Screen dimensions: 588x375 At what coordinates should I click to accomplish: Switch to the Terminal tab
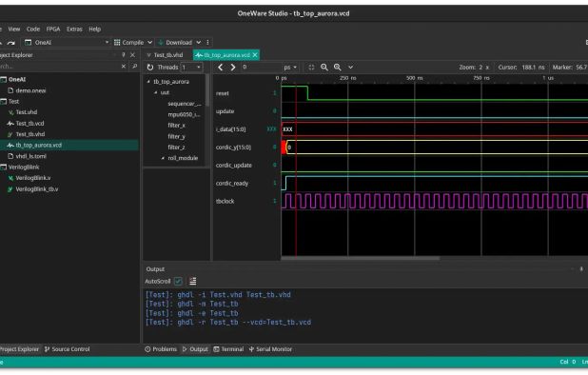click(228, 349)
